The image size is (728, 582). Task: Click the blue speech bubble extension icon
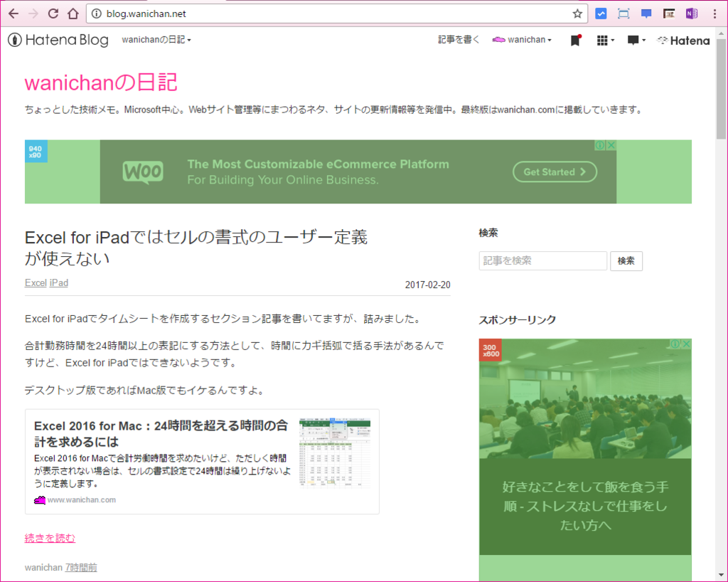tap(646, 14)
